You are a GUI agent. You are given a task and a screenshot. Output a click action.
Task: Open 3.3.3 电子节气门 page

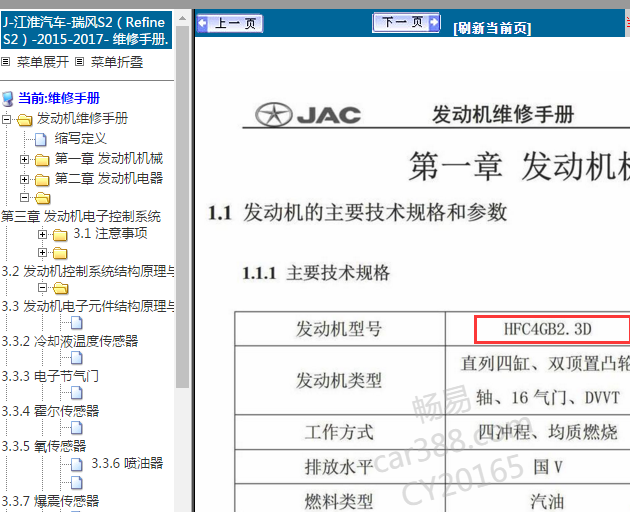pyautogui.click(x=50, y=376)
